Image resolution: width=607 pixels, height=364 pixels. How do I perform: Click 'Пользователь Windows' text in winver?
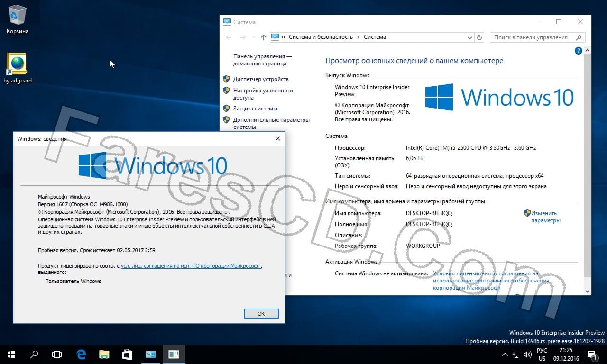pyautogui.click(x=73, y=281)
